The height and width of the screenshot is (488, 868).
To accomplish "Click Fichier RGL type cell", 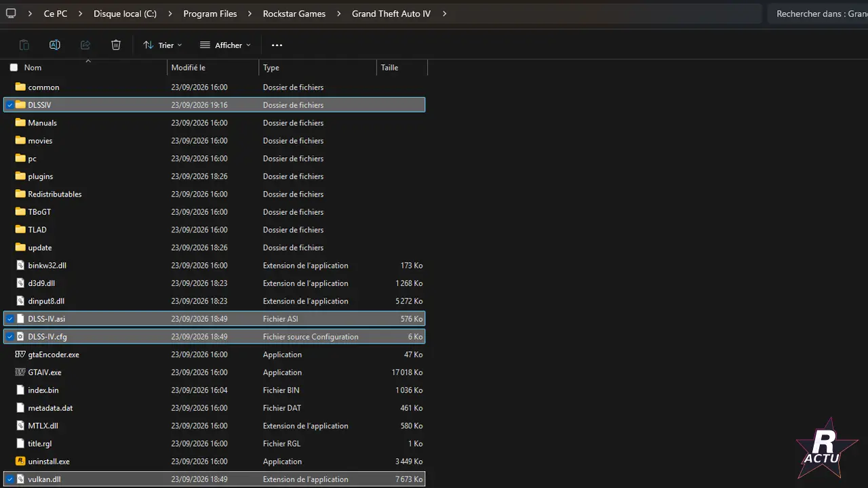I will click(281, 443).
